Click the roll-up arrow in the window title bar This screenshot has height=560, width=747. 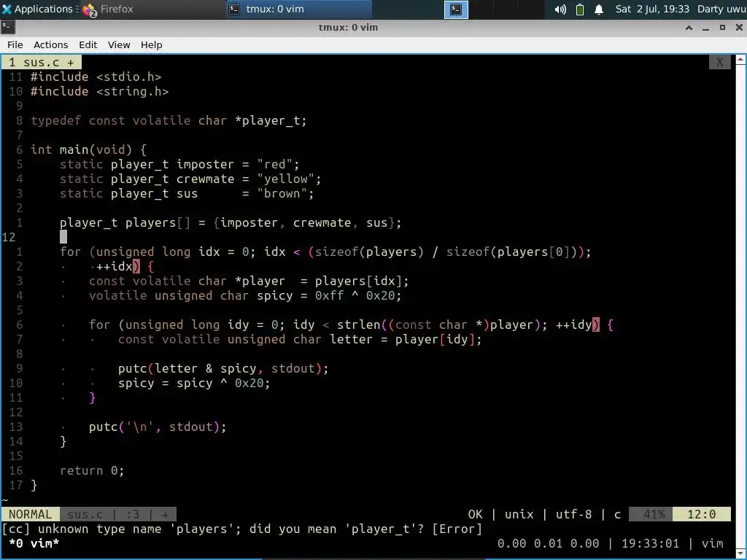tap(689, 28)
